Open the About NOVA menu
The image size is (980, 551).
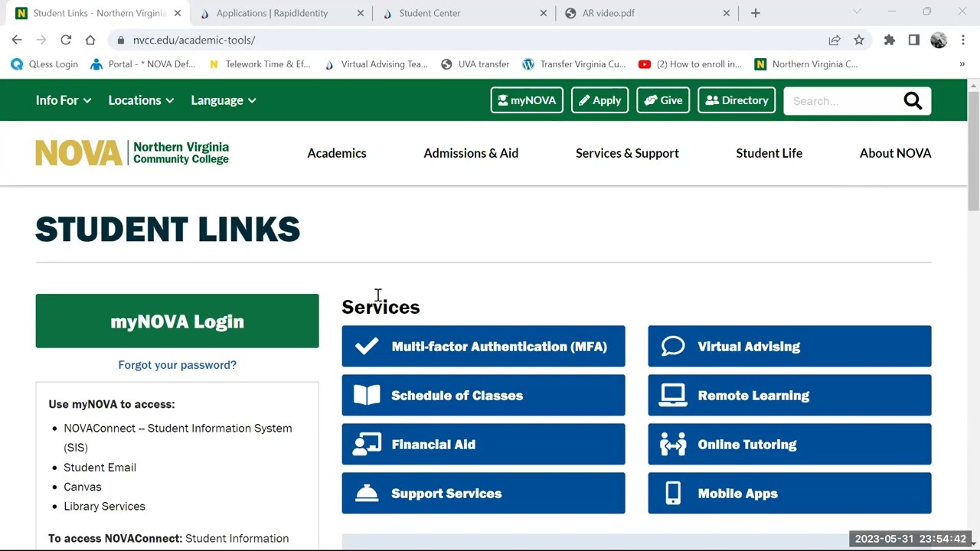click(x=895, y=153)
